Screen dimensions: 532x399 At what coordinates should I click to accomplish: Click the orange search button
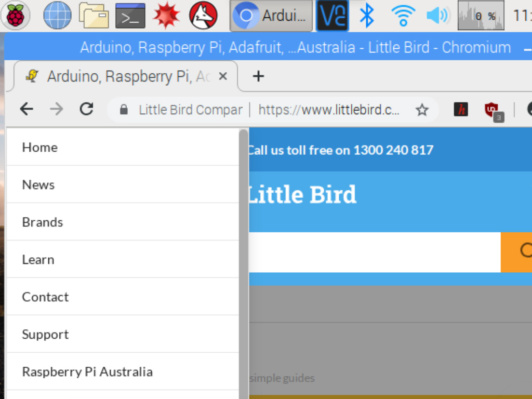(x=516, y=252)
